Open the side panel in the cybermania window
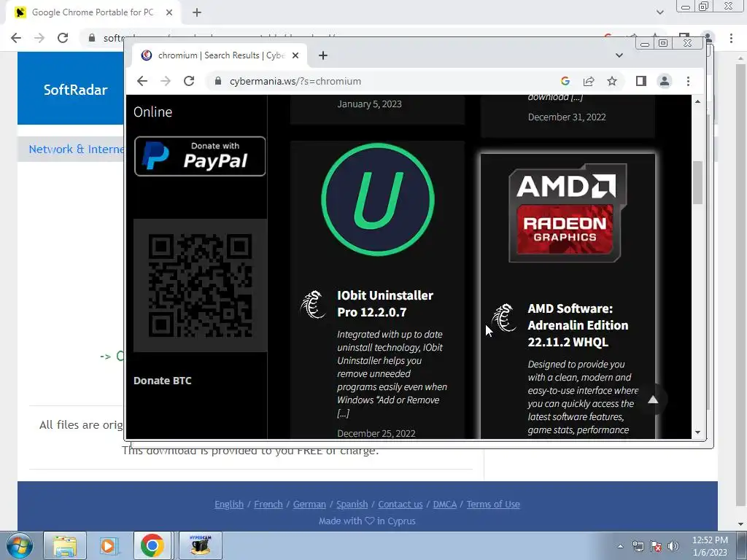The width and height of the screenshot is (747, 560). click(641, 81)
